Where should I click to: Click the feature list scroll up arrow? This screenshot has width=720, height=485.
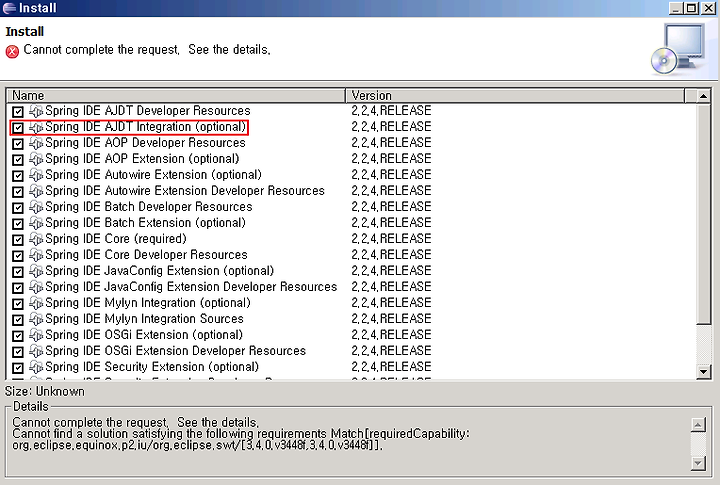(x=703, y=96)
